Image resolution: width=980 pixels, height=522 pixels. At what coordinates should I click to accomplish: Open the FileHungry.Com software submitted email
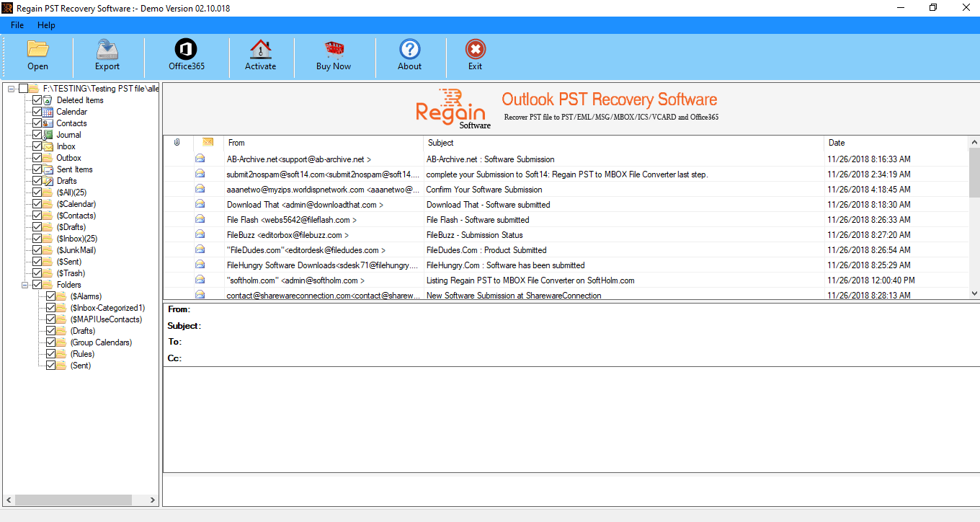566,265
